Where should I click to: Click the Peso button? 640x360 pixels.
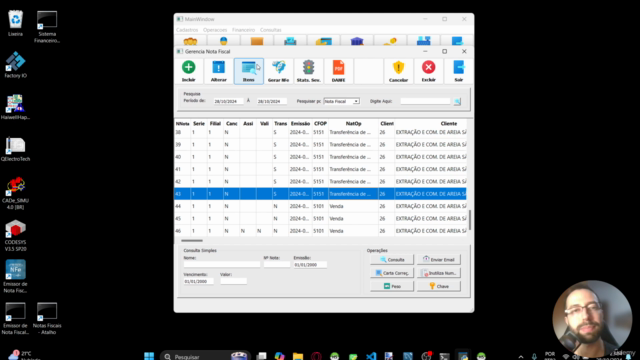pos(392,286)
